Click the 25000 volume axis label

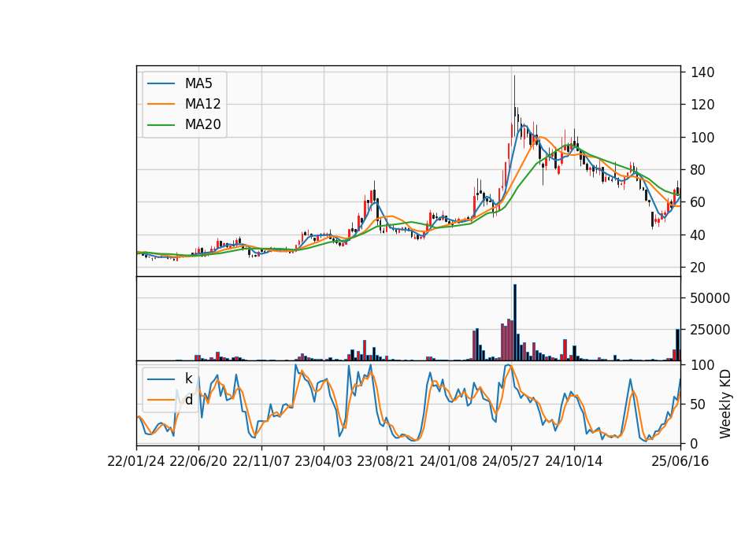click(710, 330)
